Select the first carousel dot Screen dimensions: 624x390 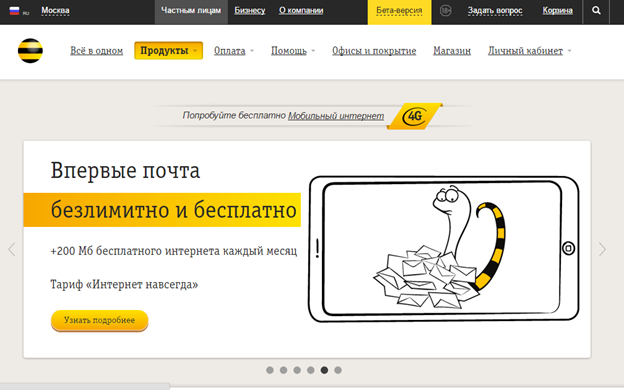click(270, 370)
